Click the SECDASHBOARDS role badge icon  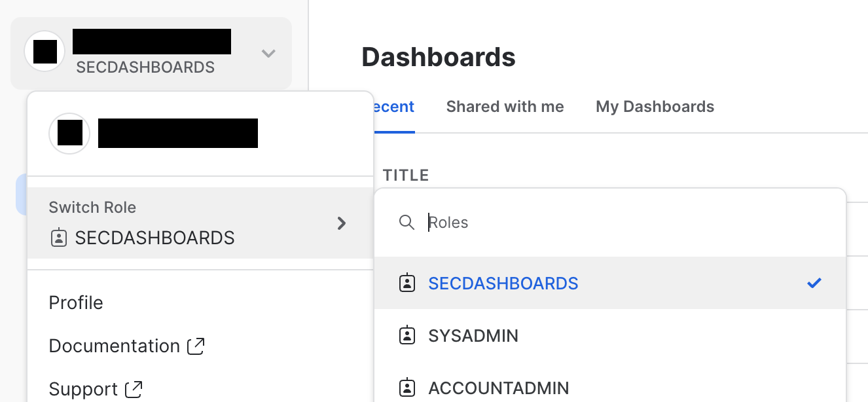click(x=407, y=283)
